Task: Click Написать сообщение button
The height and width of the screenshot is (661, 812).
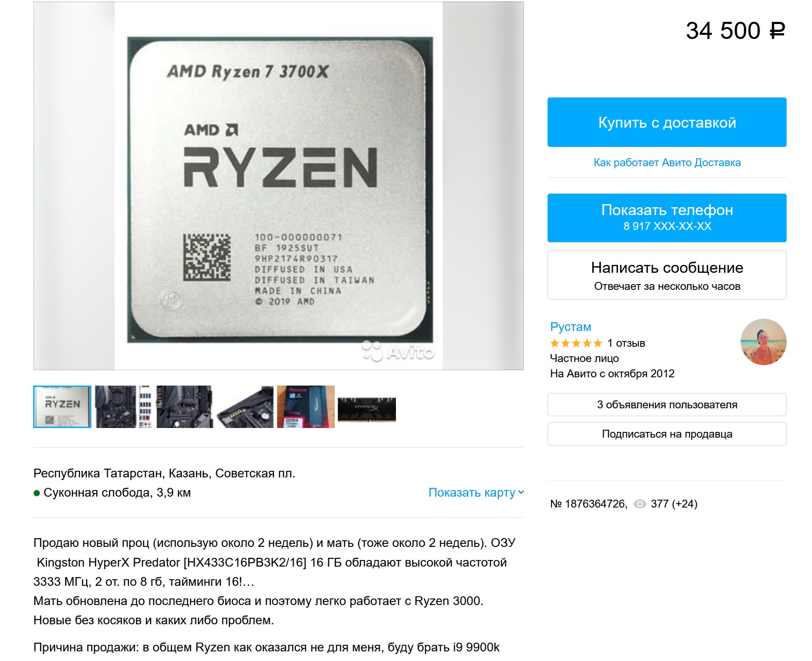Action: (x=667, y=275)
